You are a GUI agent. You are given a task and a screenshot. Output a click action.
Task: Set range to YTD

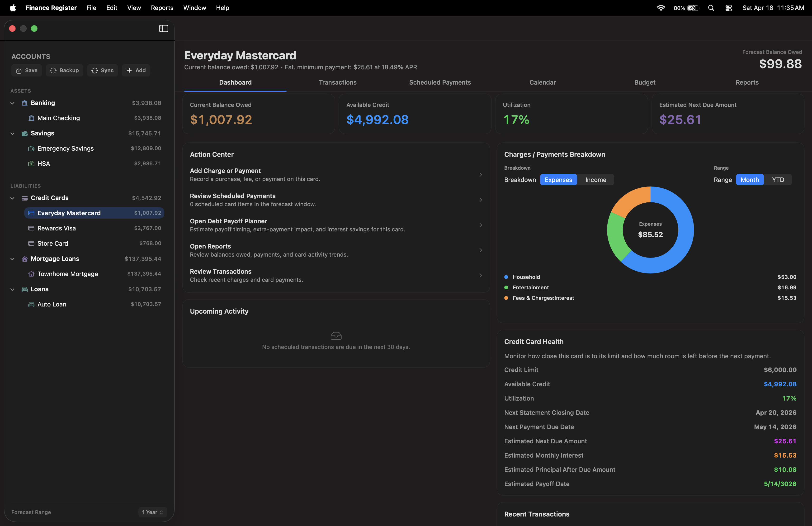[778, 180]
